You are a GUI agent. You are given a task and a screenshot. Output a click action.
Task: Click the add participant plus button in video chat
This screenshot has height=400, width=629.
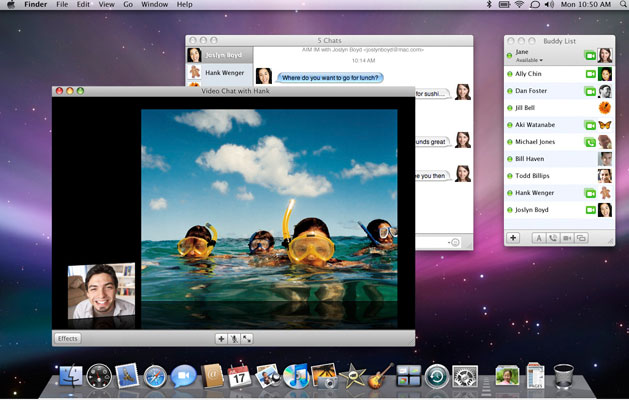pyautogui.click(x=221, y=338)
